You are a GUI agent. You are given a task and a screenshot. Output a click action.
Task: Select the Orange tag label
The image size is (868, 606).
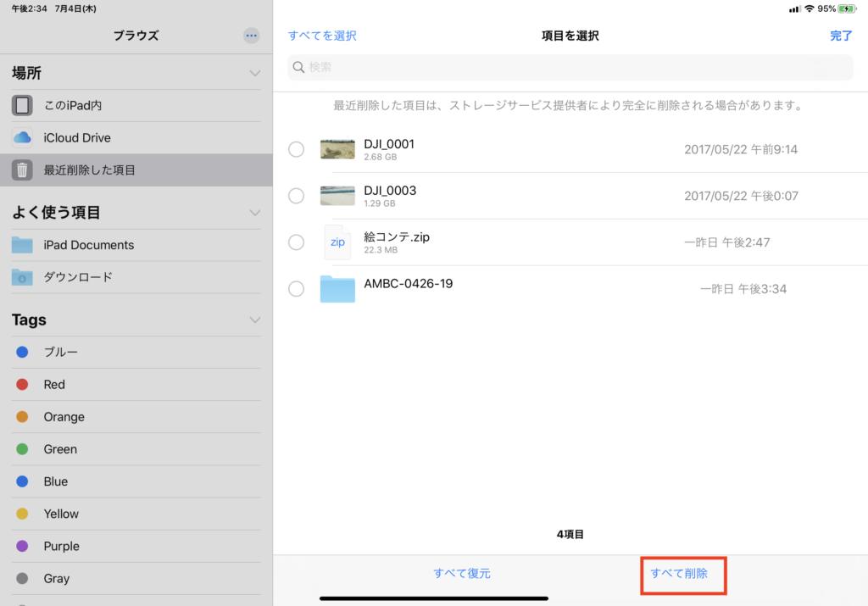click(64, 417)
